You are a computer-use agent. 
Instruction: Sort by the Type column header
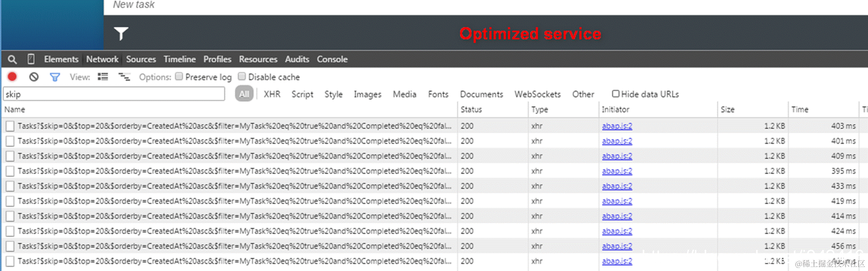click(x=563, y=109)
